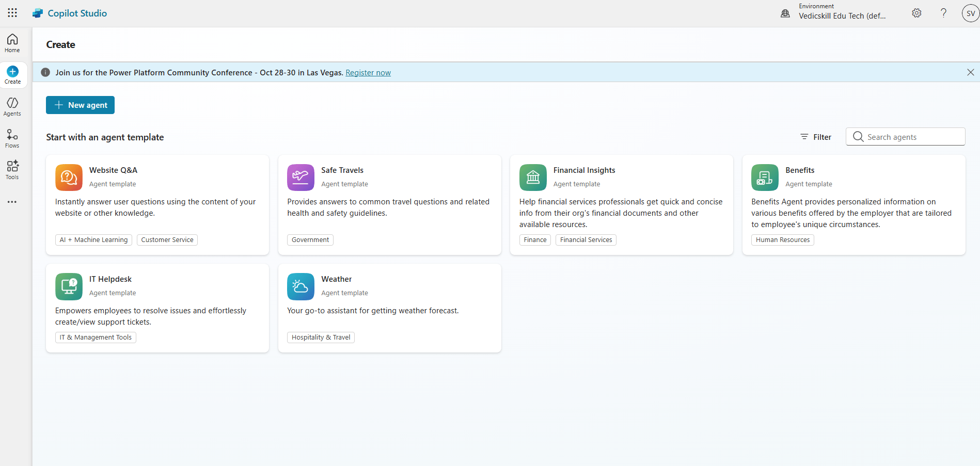Dismiss the conference announcement banner
This screenshot has width=980, height=466.
click(x=970, y=72)
